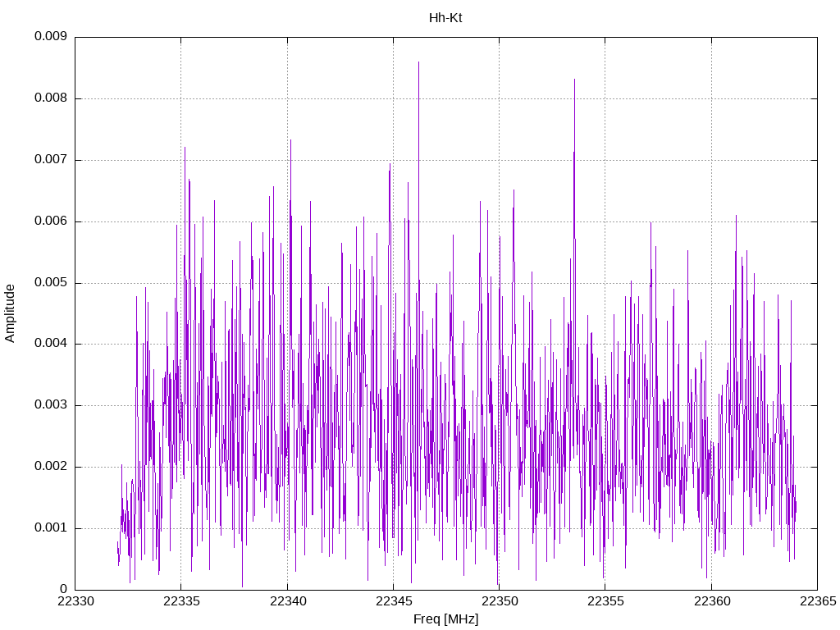The image size is (840, 630).
Task: Click the y-axis tick label 0.002
Action: pyautogui.click(x=51, y=467)
